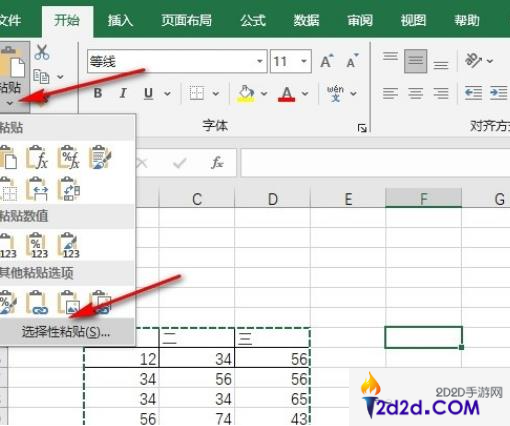Screen dimensions: 510x426
Task: Click the red font color button
Action: pyautogui.click(x=286, y=94)
